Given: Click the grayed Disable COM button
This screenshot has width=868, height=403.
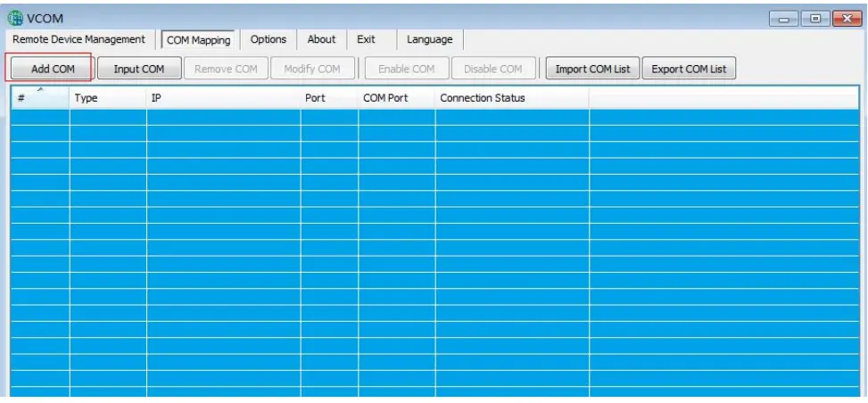Looking at the screenshot, I should click(493, 69).
